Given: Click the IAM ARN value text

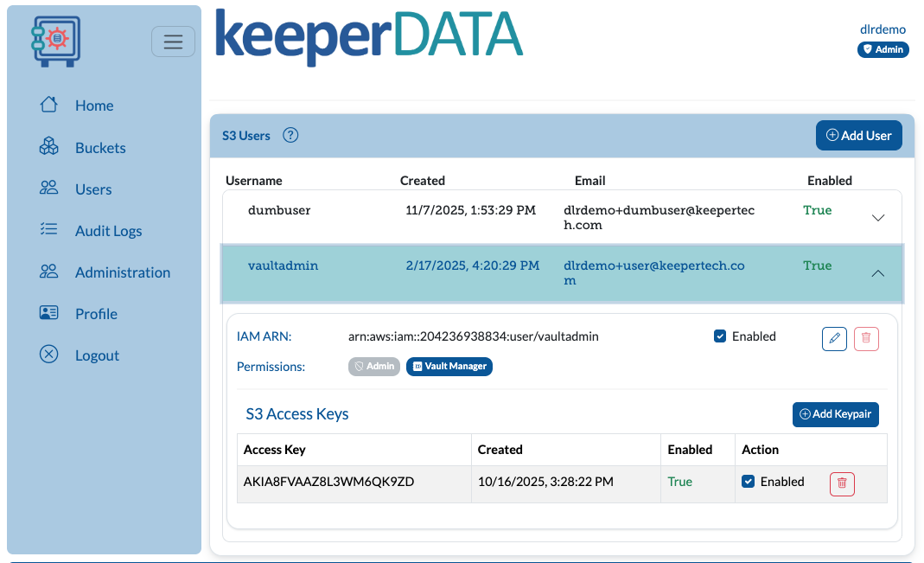Looking at the screenshot, I should tap(473, 336).
